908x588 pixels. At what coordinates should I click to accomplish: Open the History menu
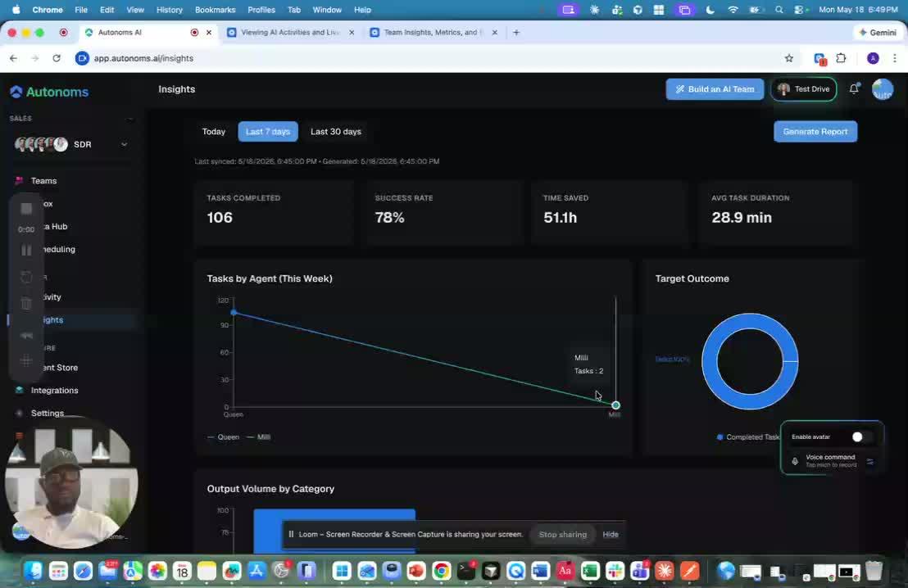click(169, 10)
